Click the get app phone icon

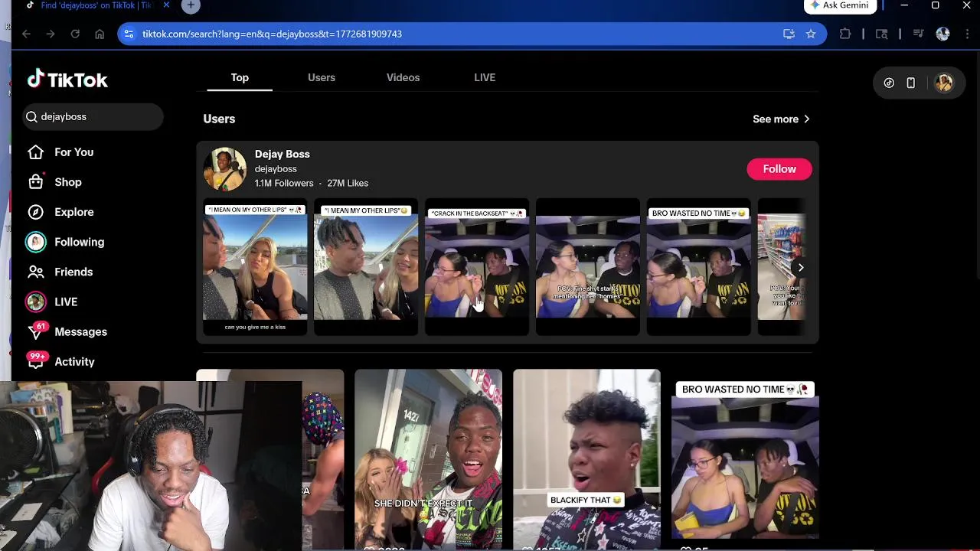[x=910, y=83]
